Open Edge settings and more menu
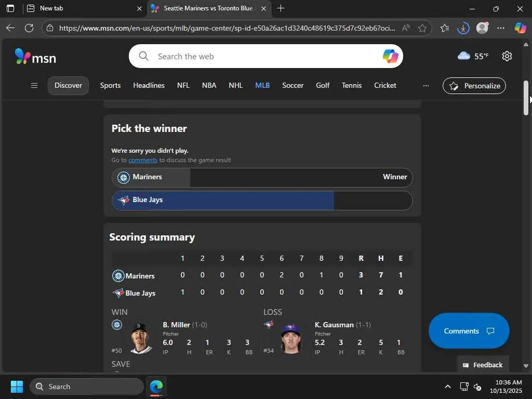This screenshot has height=399, width=532. 501,28
